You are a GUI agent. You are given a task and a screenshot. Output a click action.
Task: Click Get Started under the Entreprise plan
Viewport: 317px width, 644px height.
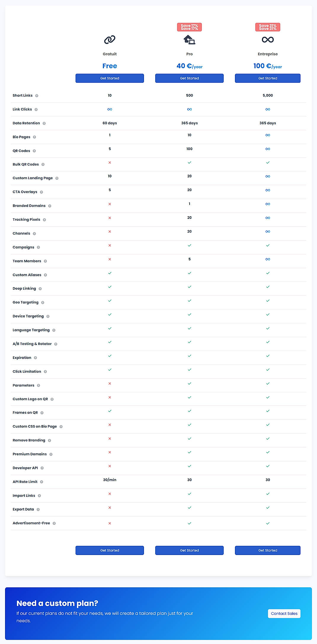click(x=268, y=78)
